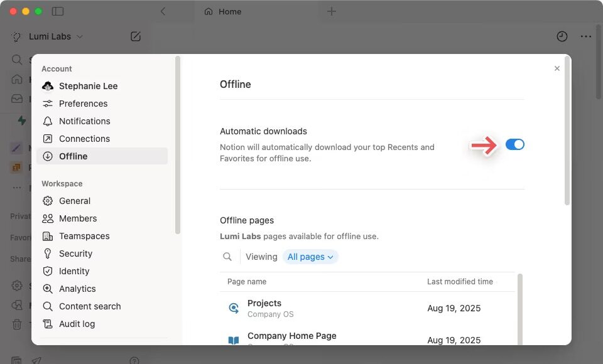The image size is (603, 364).
Task: Open Content search settings page
Action: click(102, 306)
